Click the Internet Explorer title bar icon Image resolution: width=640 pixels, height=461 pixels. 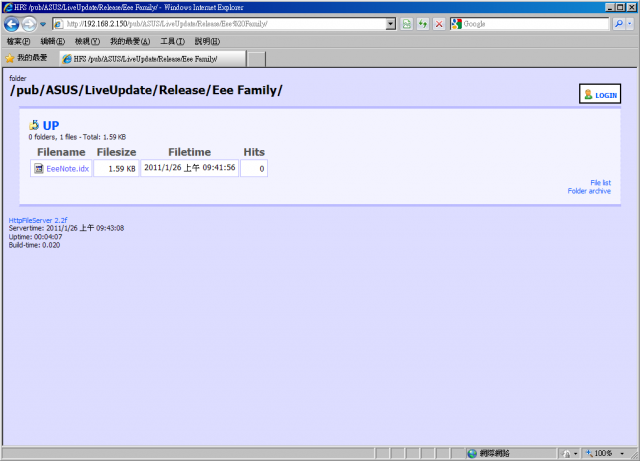[x=7, y=7]
